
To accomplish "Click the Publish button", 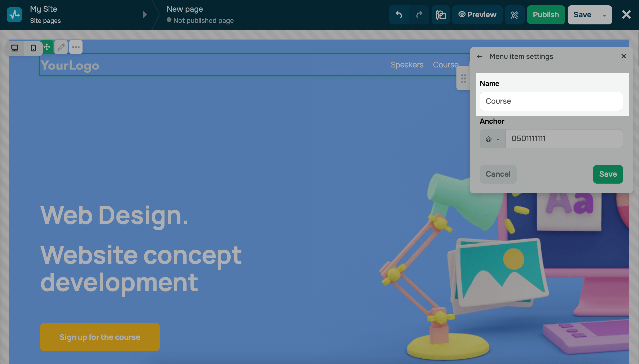I will [546, 15].
